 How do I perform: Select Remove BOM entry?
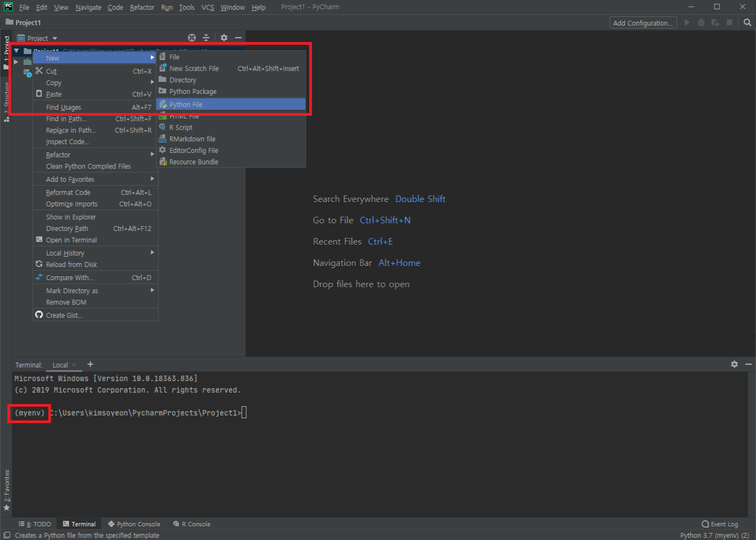pyautogui.click(x=95, y=302)
